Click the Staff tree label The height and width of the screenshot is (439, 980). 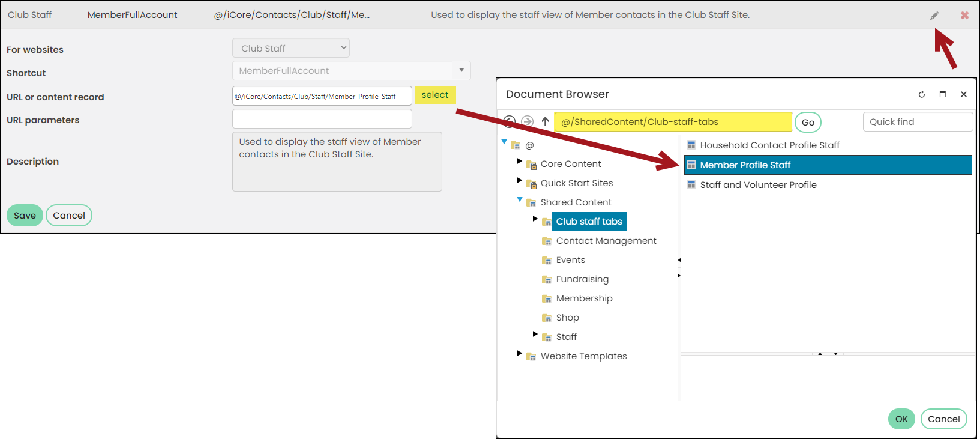click(567, 337)
